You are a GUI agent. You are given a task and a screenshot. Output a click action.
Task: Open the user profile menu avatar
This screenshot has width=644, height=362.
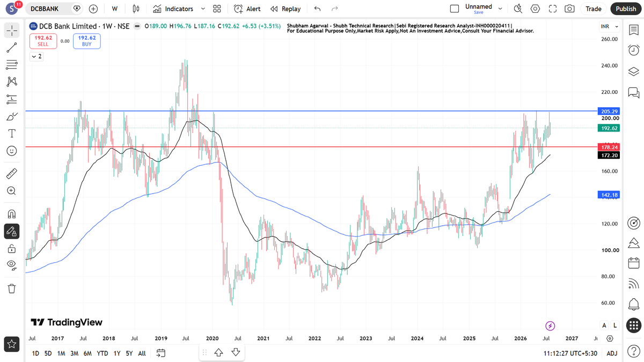(11, 9)
